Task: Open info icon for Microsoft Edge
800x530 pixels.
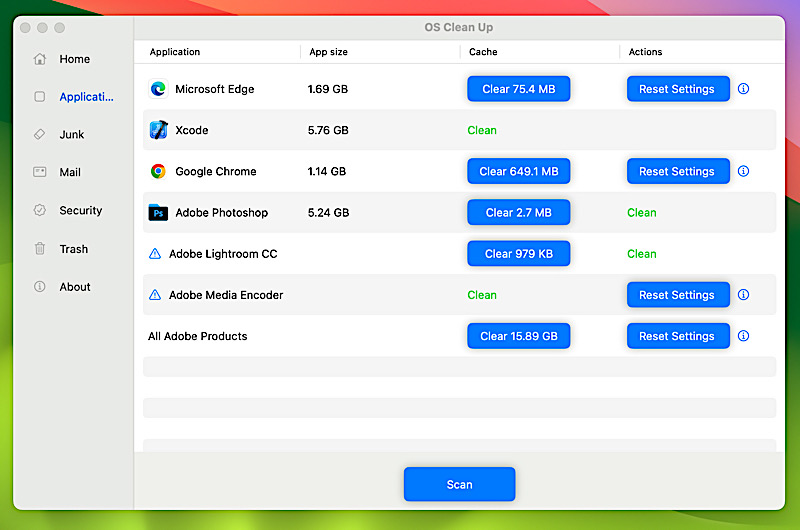Action: click(x=743, y=89)
